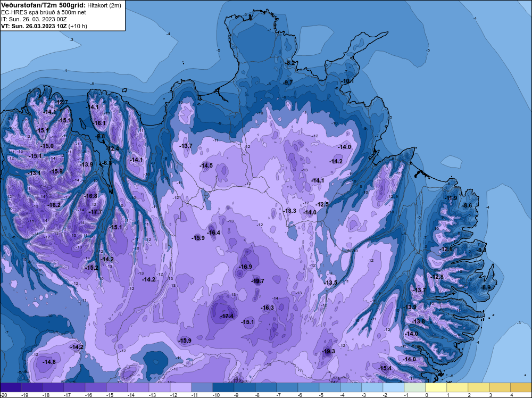Image resolution: width=532 pixels, height=398 pixels.
Task: Select the -16.8 temperature value
Action: click(x=91, y=196)
